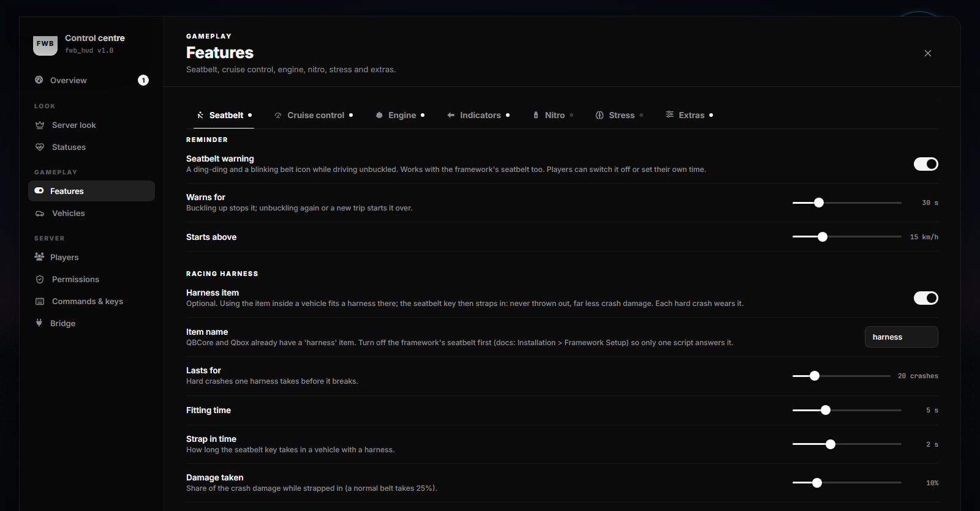Open the Players page
Image resolution: width=980 pixels, height=511 pixels.
click(x=91, y=258)
